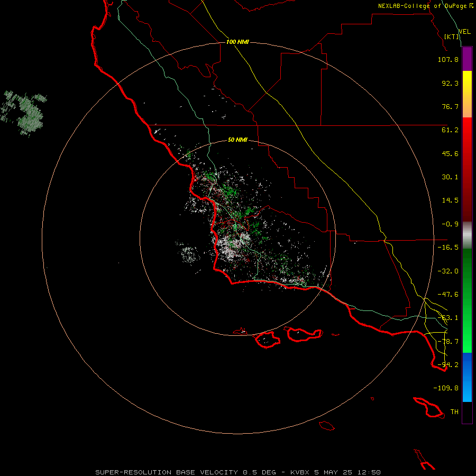This screenshot has width=476, height=476.
Task: Click the VEL legend heading
Action: point(464,32)
